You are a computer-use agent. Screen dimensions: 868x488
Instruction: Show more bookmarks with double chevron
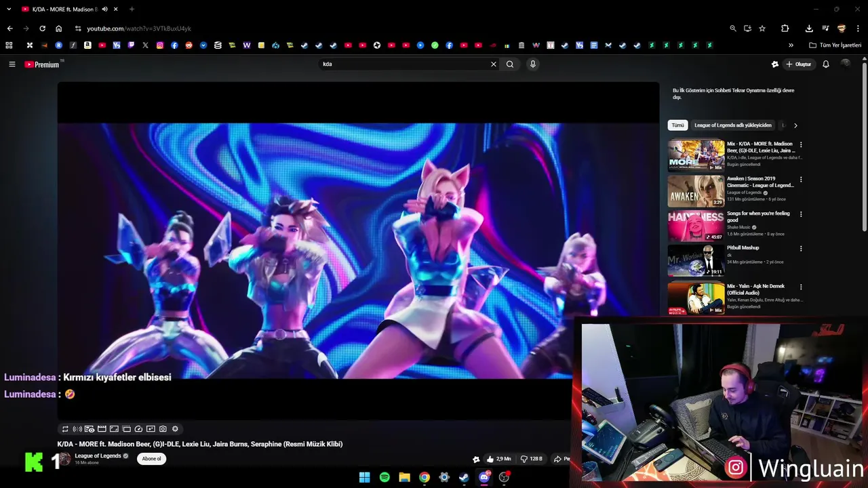click(791, 45)
